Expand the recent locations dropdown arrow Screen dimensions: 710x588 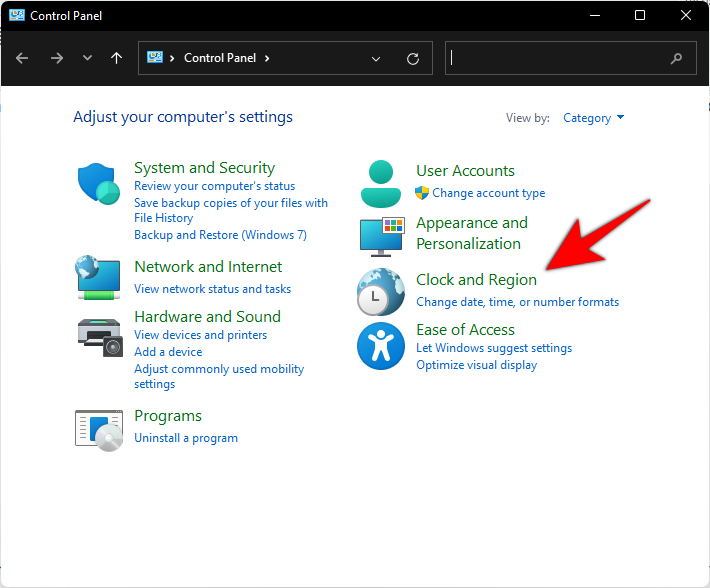pyautogui.click(x=87, y=59)
